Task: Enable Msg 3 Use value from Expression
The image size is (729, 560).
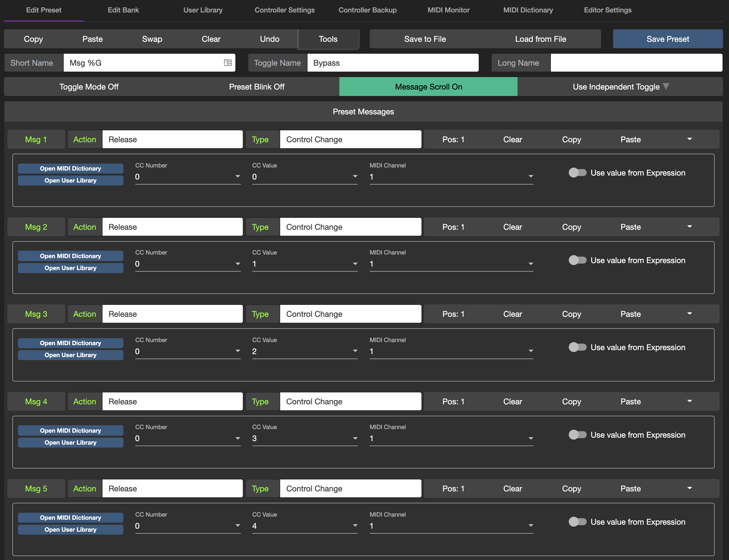Action: (577, 347)
